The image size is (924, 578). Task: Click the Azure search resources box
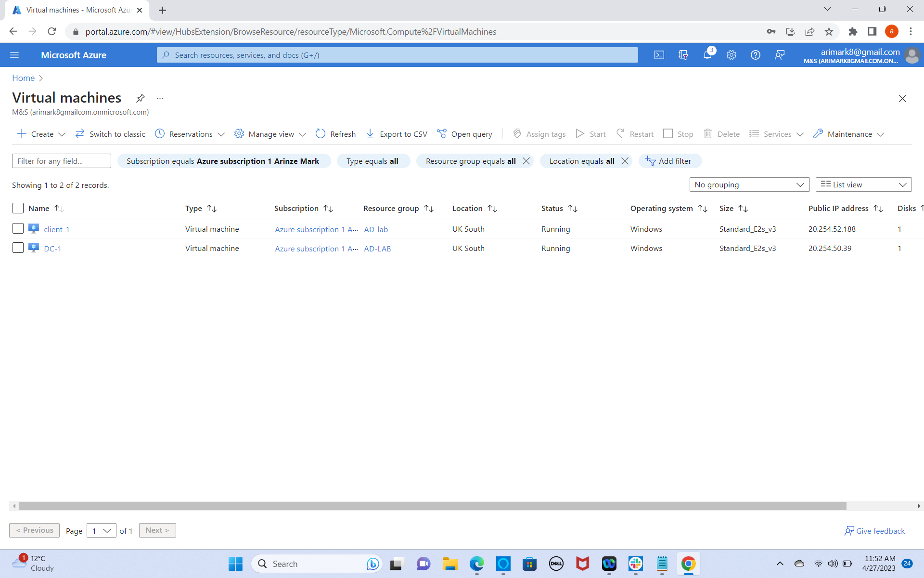click(398, 55)
